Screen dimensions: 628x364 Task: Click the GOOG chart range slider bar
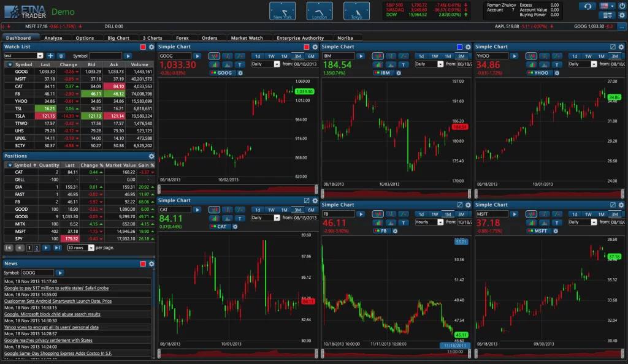pos(238,189)
